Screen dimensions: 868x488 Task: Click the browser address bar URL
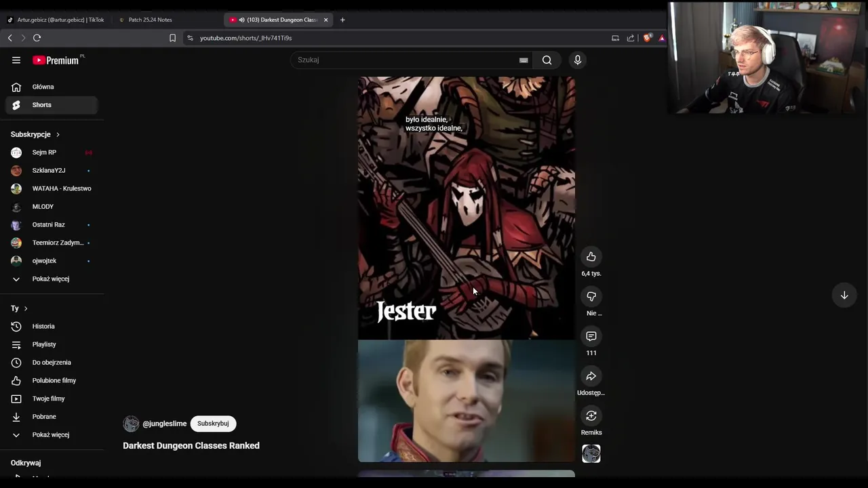coord(245,38)
